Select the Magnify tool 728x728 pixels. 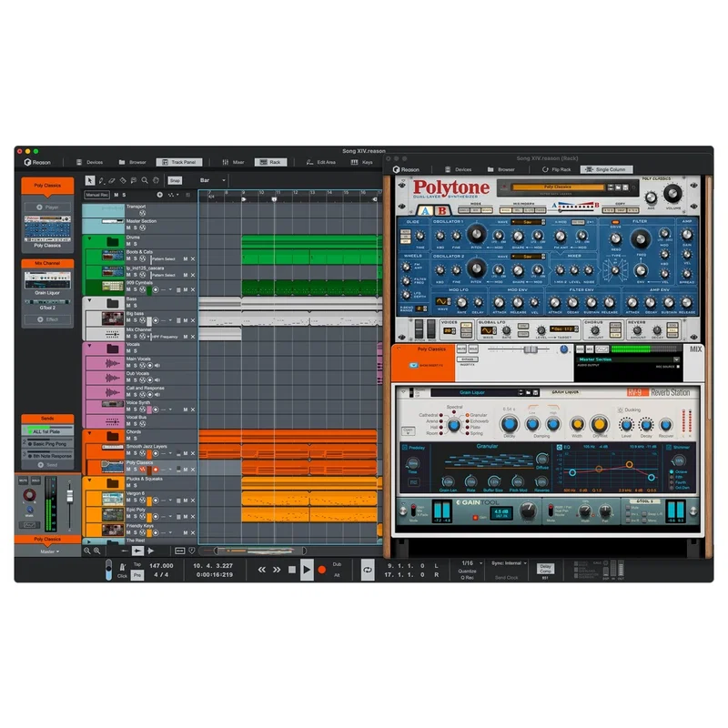click(x=145, y=180)
